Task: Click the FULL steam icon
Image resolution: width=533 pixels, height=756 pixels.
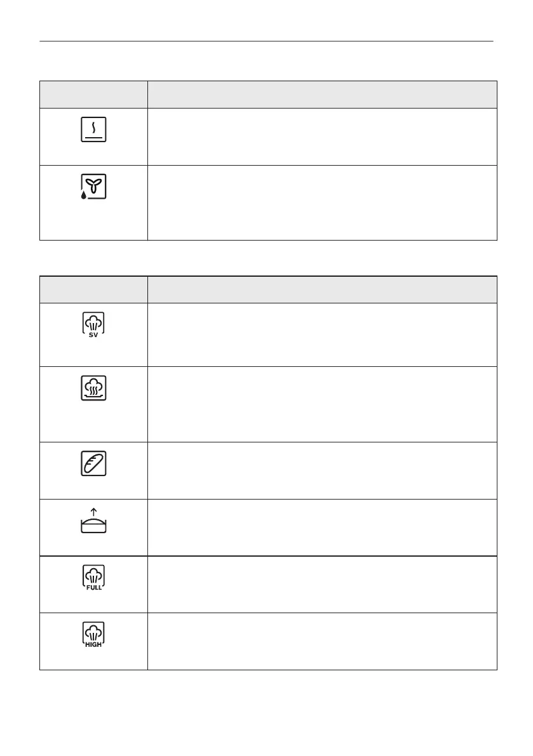Action: (x=94, y=578)
